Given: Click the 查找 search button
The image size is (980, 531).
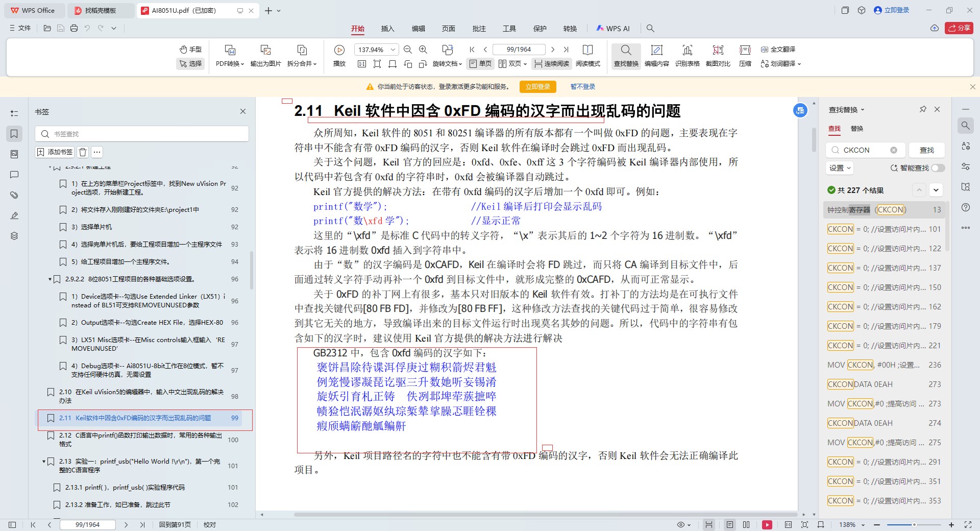Looking at the screenshot, I should pyautogui.click(x=927, y=150).
